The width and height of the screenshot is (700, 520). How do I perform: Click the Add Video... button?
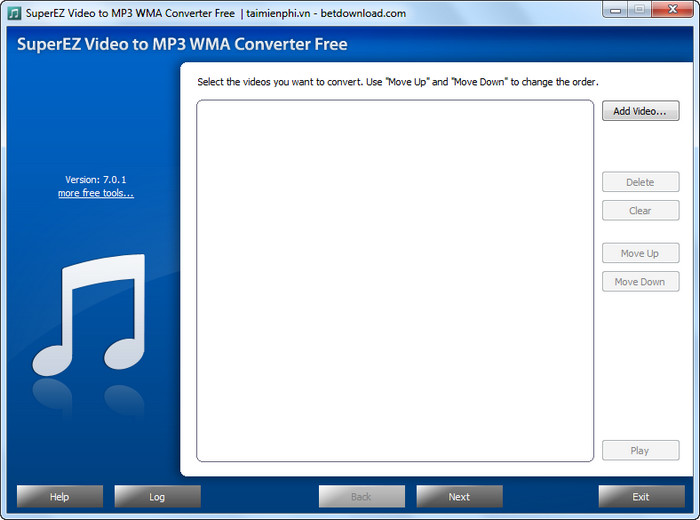[641, 111]
